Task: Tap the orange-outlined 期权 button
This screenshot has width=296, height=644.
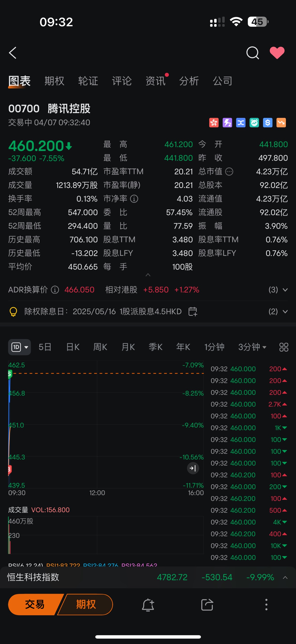Action: [86, 605]
